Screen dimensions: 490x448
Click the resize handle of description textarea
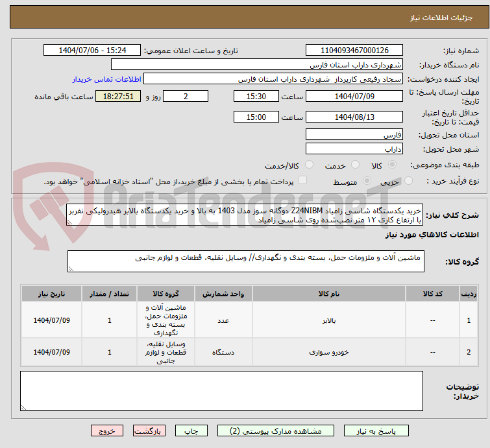(x=69, y=222)
